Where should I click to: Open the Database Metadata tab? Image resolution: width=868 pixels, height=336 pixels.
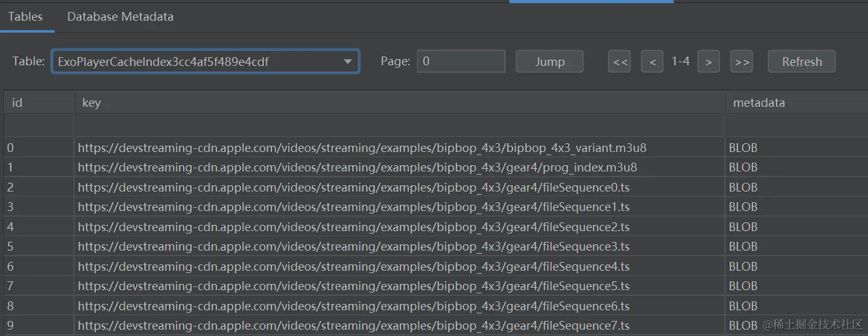click(x=120, y=17)
